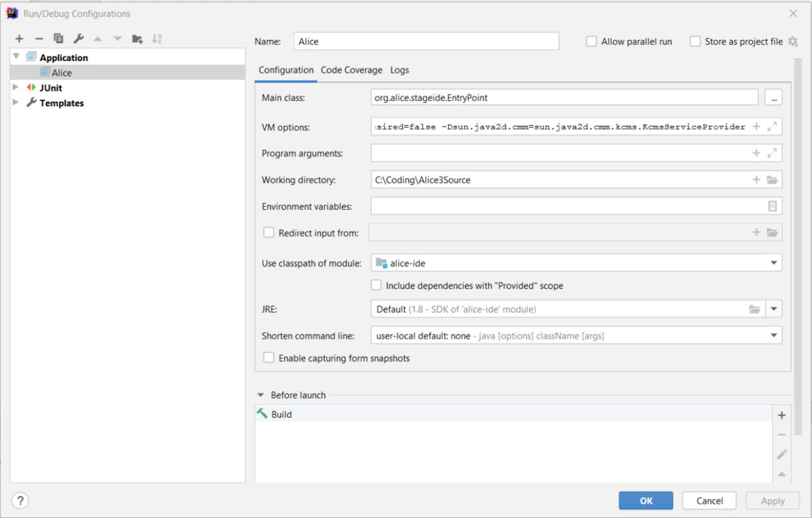Add a before launch task
Image resolution: width=812 pixels, height=518 pixels.
tap(782, 415)
